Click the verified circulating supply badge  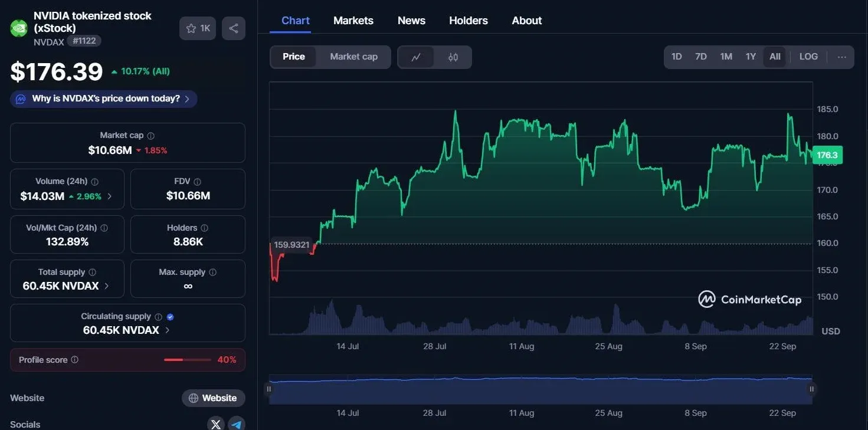click(x=171, y=317)
